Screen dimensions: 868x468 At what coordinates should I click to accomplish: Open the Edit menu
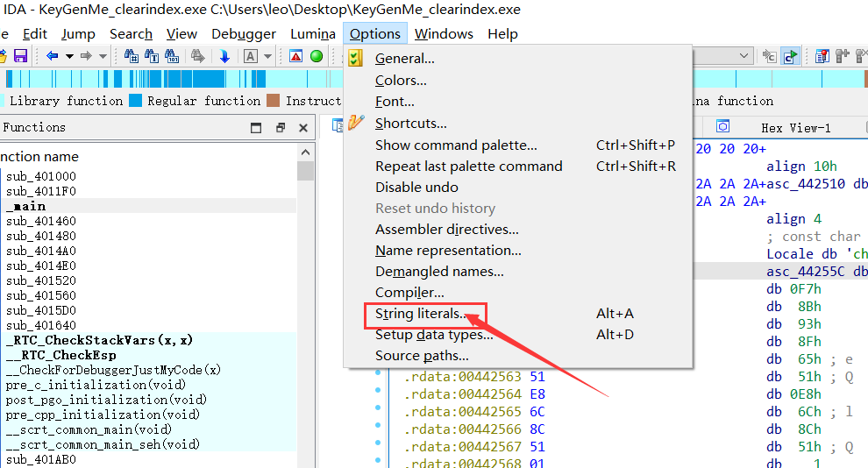(x=35, y=34)
